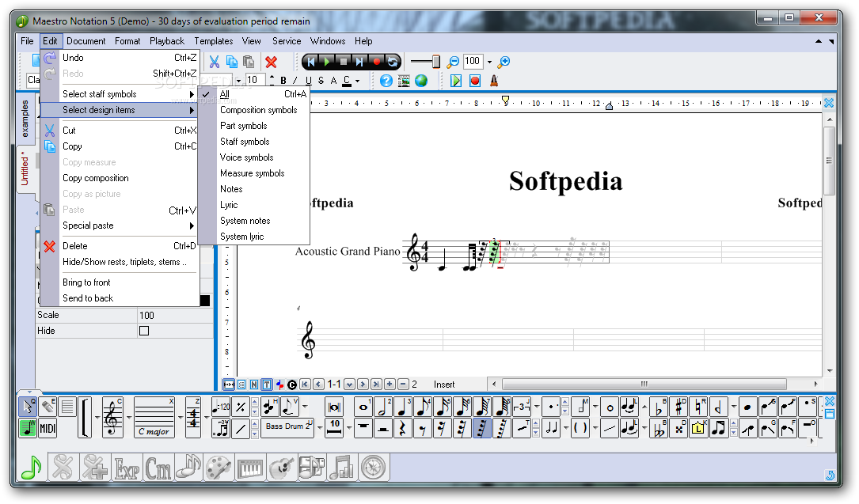The height and width of the screenshot is (504, 859).
Task: Open the File menu
Action: click(x=27, y=41)
